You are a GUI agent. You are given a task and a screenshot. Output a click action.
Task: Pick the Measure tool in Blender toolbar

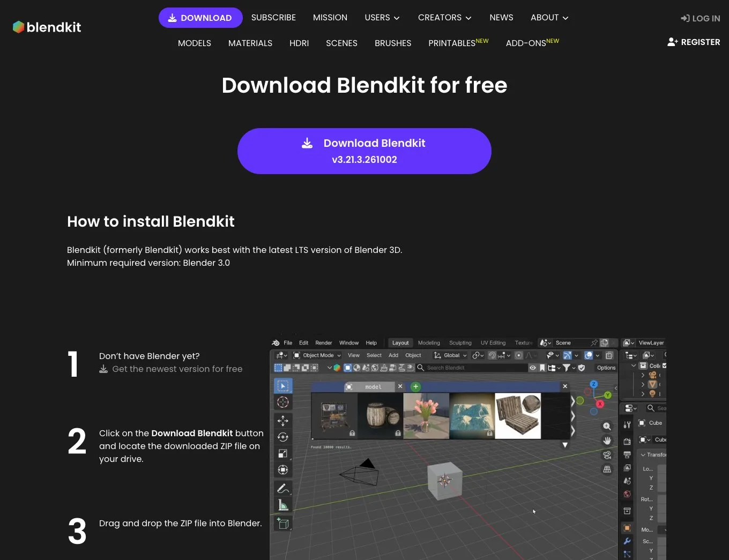[283, 505]
